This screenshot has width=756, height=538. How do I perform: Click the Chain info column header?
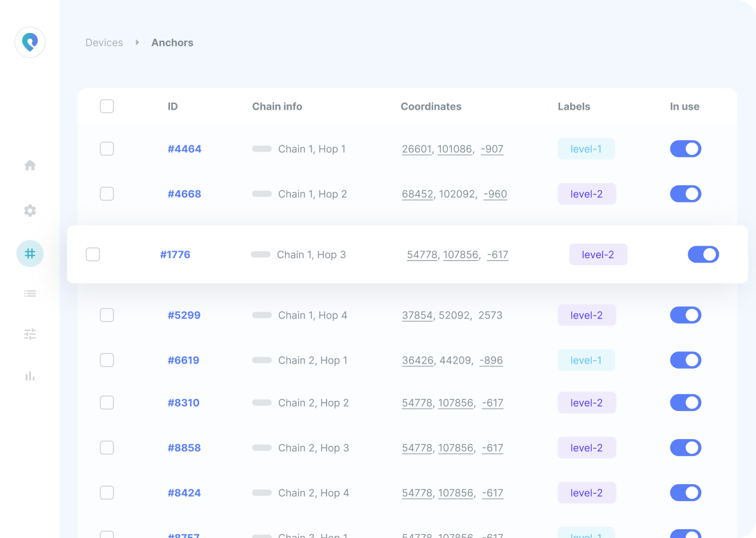click(x=277, y=106)
